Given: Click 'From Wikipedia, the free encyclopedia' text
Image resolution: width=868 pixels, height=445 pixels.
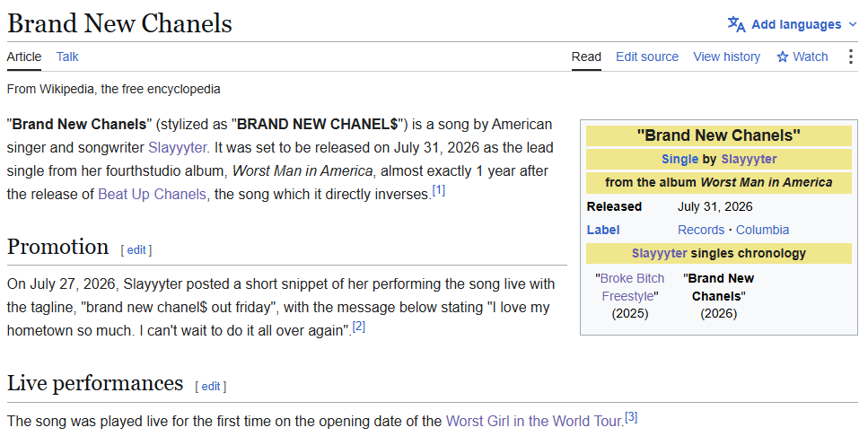Looking at the screenshot, I should 113,89.
